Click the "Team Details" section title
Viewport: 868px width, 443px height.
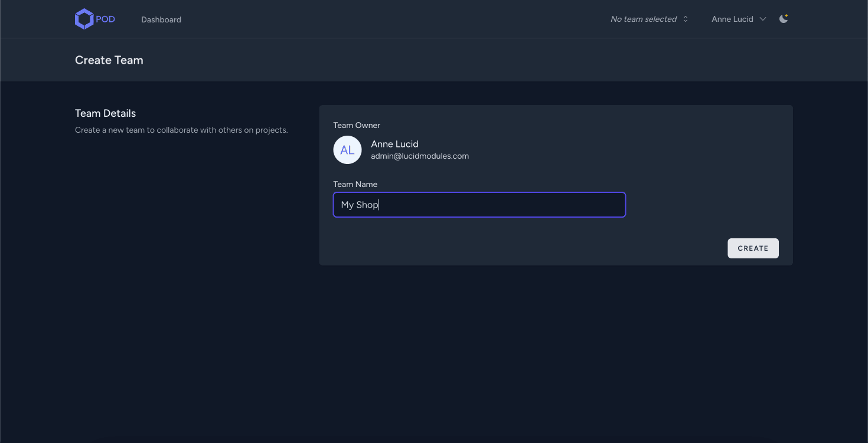[105, 113]
